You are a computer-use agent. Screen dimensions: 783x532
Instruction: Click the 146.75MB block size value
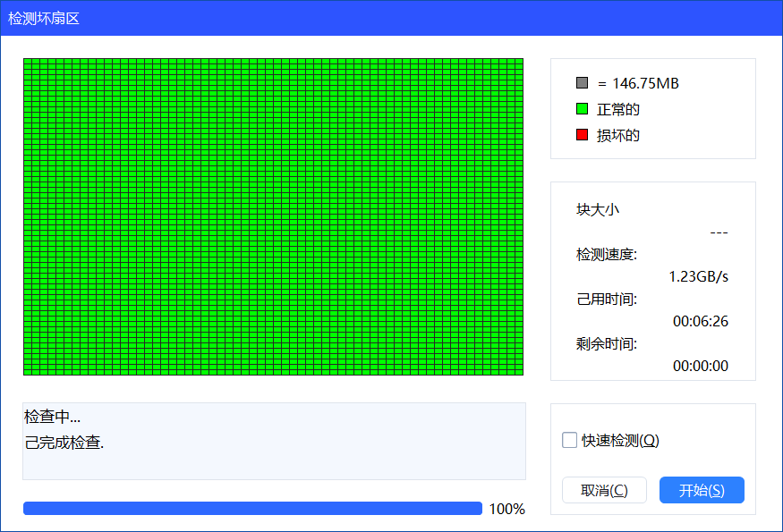point(645,83)
